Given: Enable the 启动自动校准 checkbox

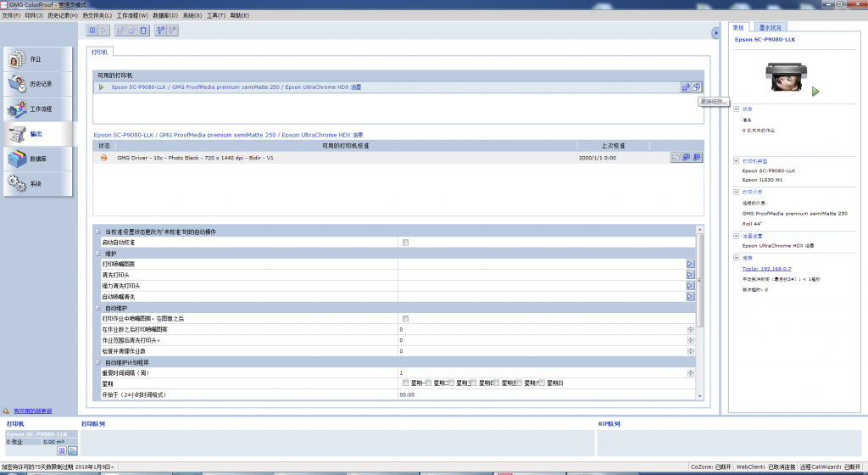Looking at the screenshot, I should [x=406, y=243].
